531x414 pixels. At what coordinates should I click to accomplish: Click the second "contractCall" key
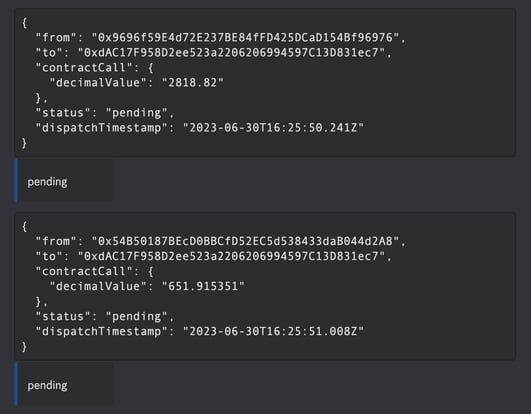tap(84, 271)
